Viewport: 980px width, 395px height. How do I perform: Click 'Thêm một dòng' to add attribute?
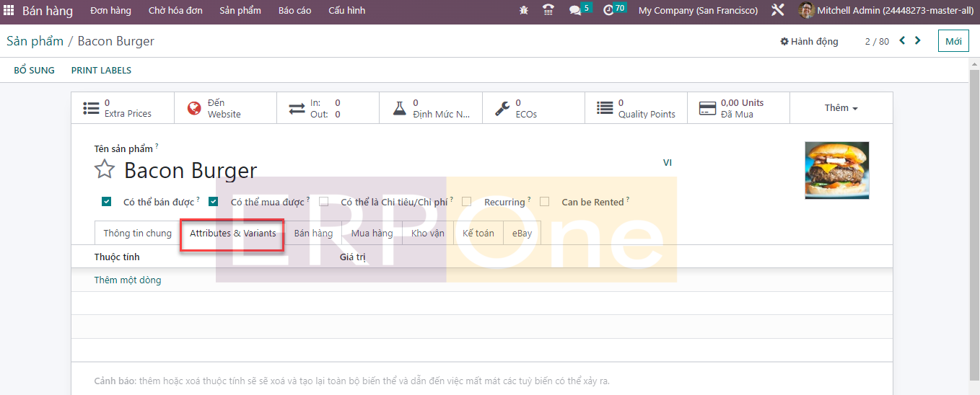click(128, 280)
